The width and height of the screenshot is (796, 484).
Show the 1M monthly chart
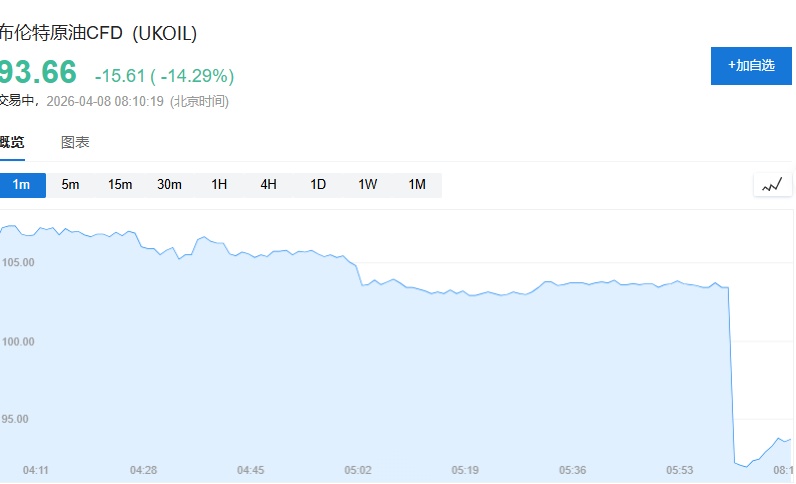417,185
